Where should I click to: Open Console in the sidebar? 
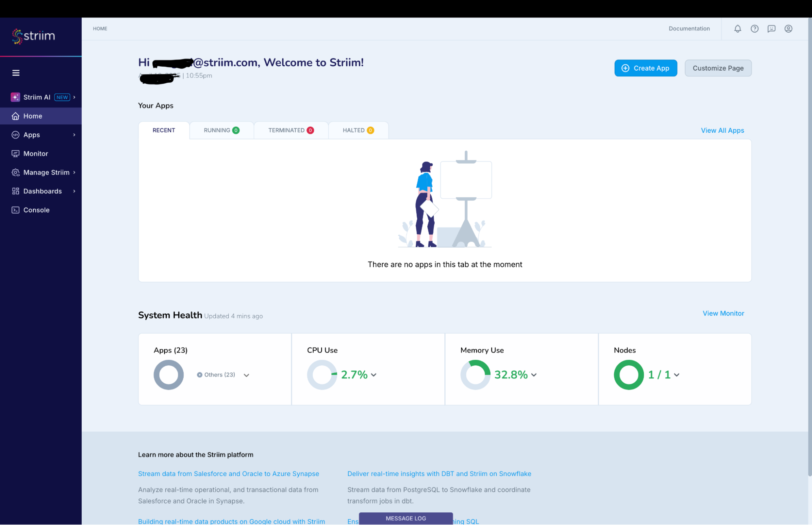(41, 210)
